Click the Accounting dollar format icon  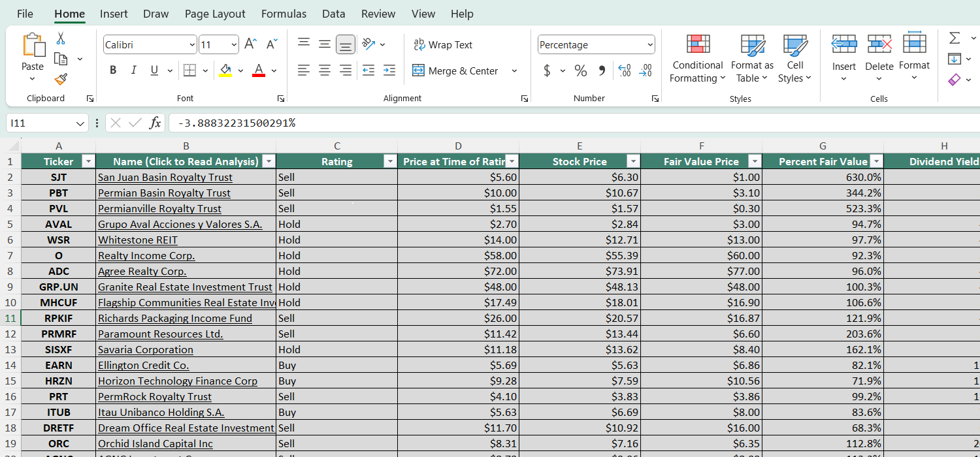click(x=547, y=71)
